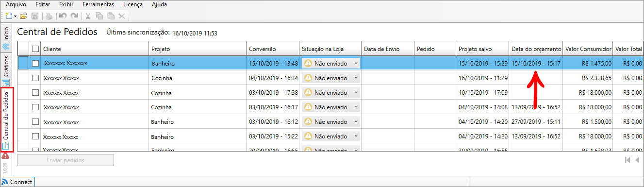Sort by the Projeto column header

(x=198, y=49)
